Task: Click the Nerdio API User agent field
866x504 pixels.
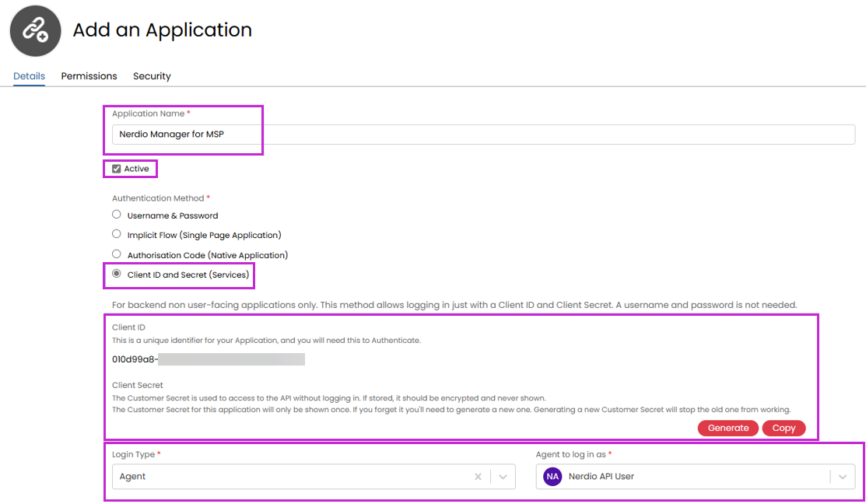Action: (x=685, y=477)
